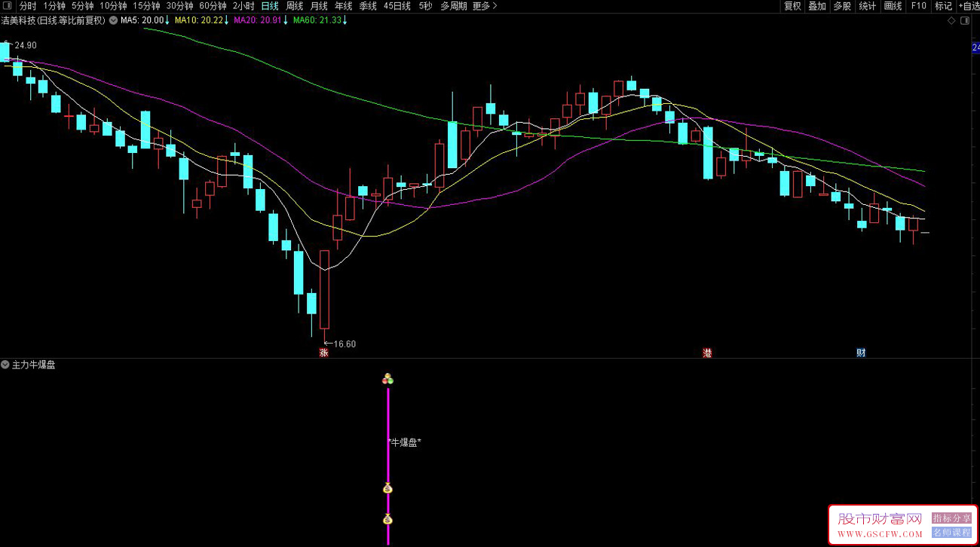
Task: Switch to 季线 quarterly period
Action: click(368, 6)
